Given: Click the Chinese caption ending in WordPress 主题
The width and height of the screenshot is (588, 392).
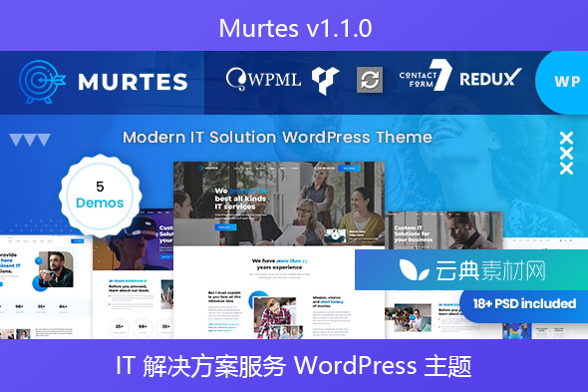Looking at the screenshot, I should pyautogui.click(x=294, y=365).
